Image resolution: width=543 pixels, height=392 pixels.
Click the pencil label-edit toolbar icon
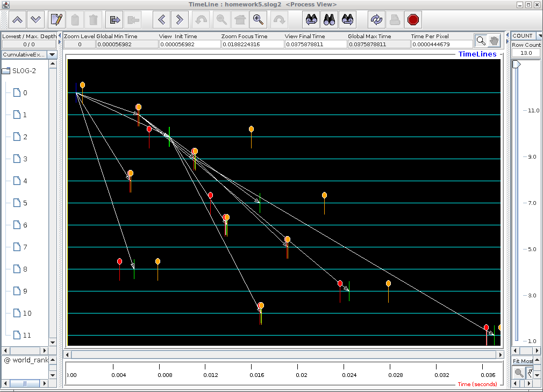pyautogui.click(x=57, y=20)
